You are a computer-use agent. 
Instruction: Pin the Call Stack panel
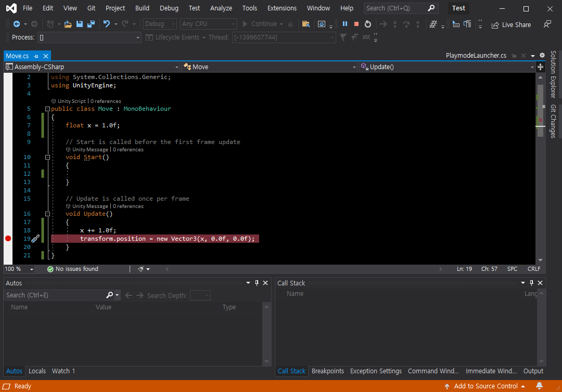coord(531,283)
